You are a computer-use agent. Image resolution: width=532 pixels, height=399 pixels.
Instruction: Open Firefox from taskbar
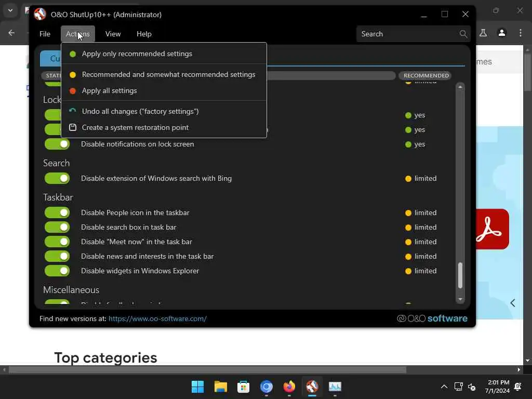pyautogui.click(x=289, y=387)
